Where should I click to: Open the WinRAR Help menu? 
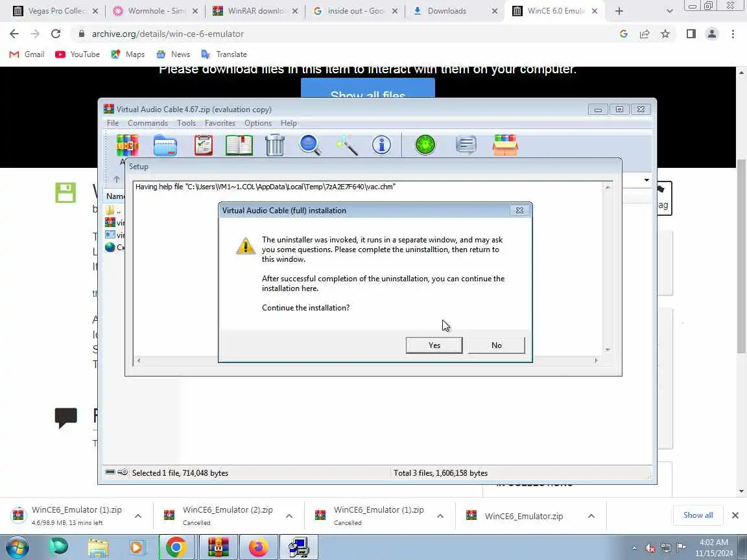tap(289, 123)
